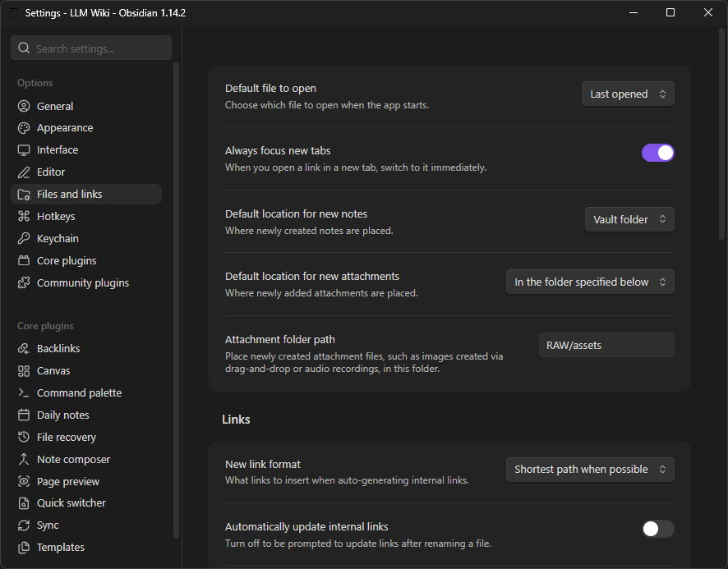Click the Note composer merge icon
Image resolution: width=728 pixels, height=569 pixels.
(24, 460)
